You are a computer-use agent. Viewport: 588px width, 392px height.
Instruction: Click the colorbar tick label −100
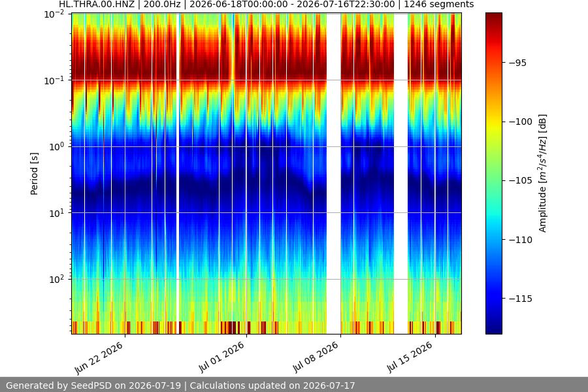pyautogui.click(x=521, y=122)
